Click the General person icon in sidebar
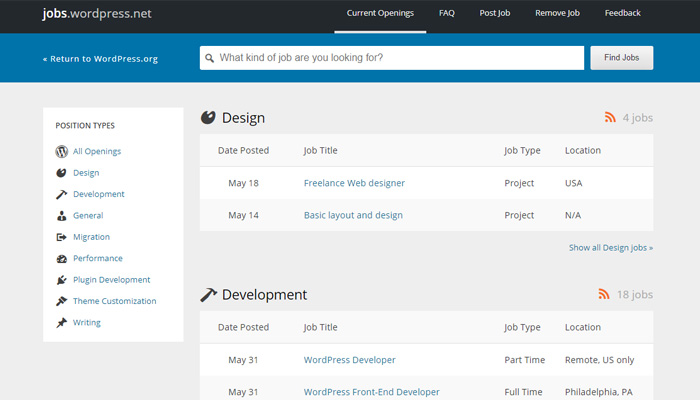The height and width of the screenshot is (400, 700). click(62, 216)
